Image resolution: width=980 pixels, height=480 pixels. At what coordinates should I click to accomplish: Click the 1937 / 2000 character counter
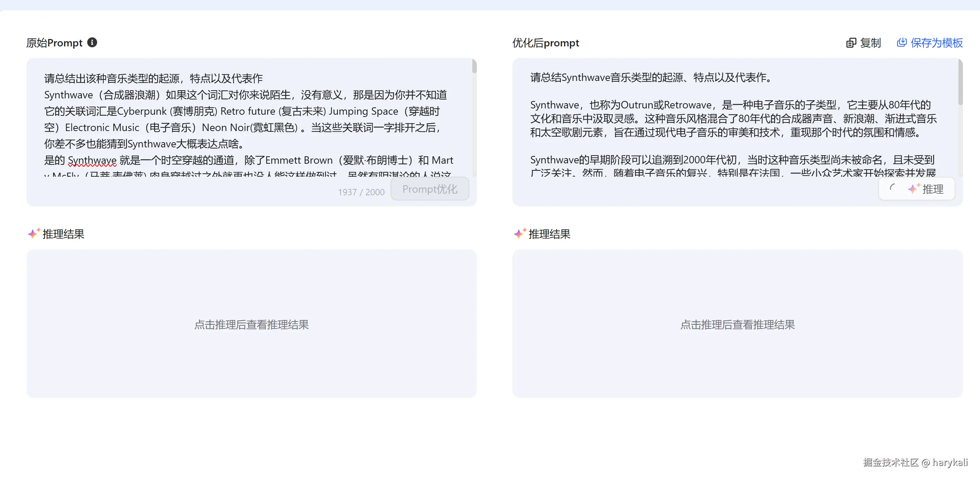point(361,192)
